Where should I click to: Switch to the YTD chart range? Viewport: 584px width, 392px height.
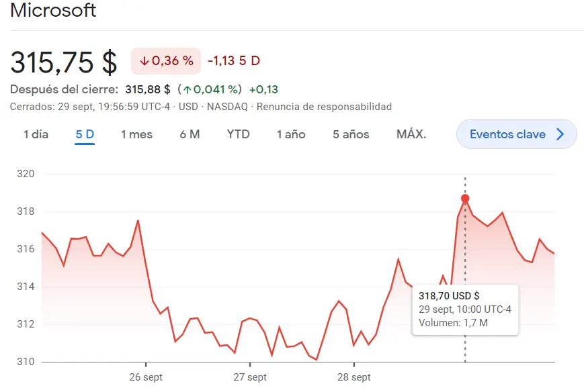[x=238, y=134]
